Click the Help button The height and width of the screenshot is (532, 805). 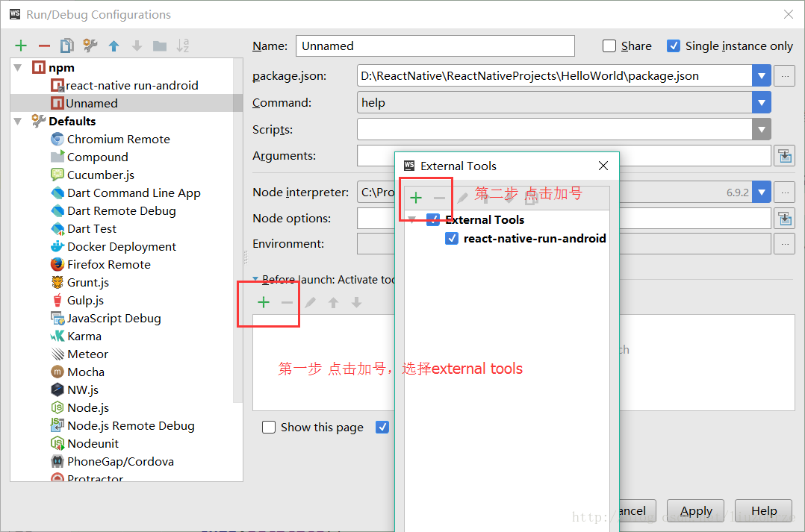(763, 511)
